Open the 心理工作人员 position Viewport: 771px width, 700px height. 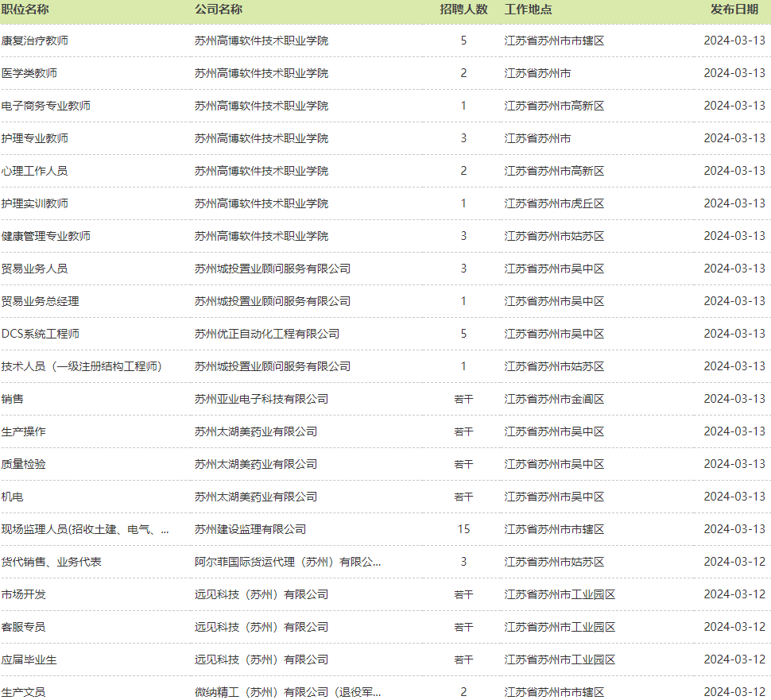point(52,170)
